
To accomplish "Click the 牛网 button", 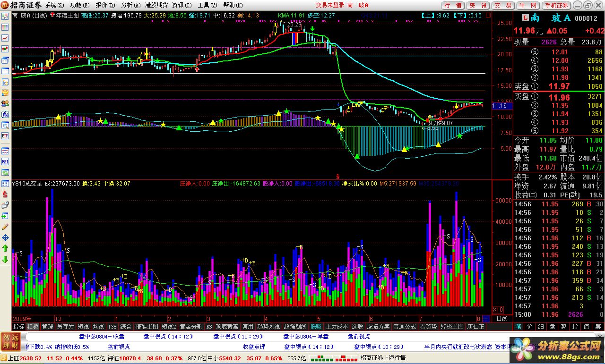I will (x=527, y=6).
